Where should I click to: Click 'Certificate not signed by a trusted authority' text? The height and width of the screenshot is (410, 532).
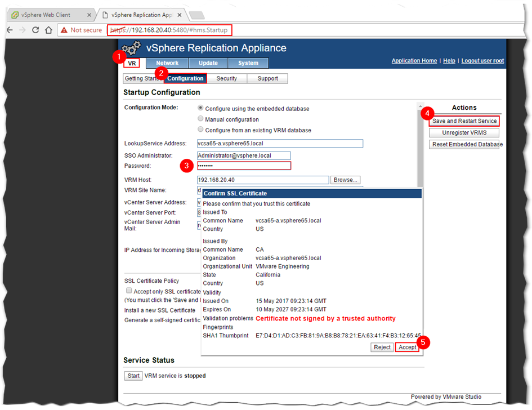click(325, 318)
